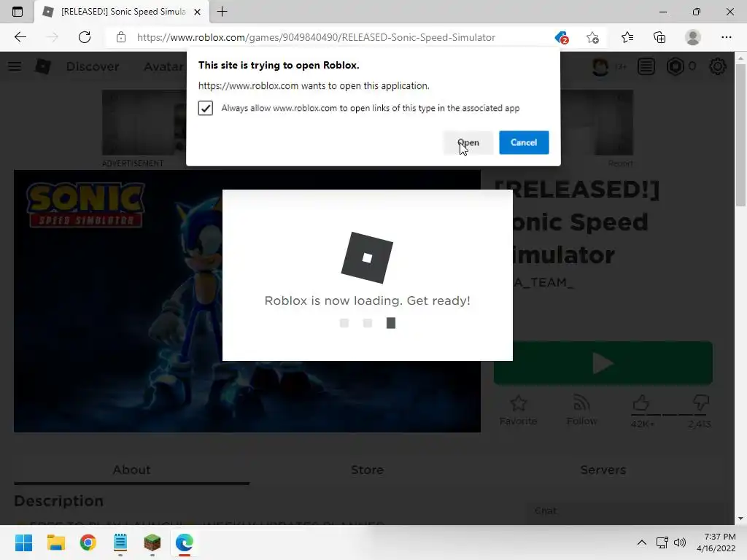Open a new tab with plus icon

[222, 12]
